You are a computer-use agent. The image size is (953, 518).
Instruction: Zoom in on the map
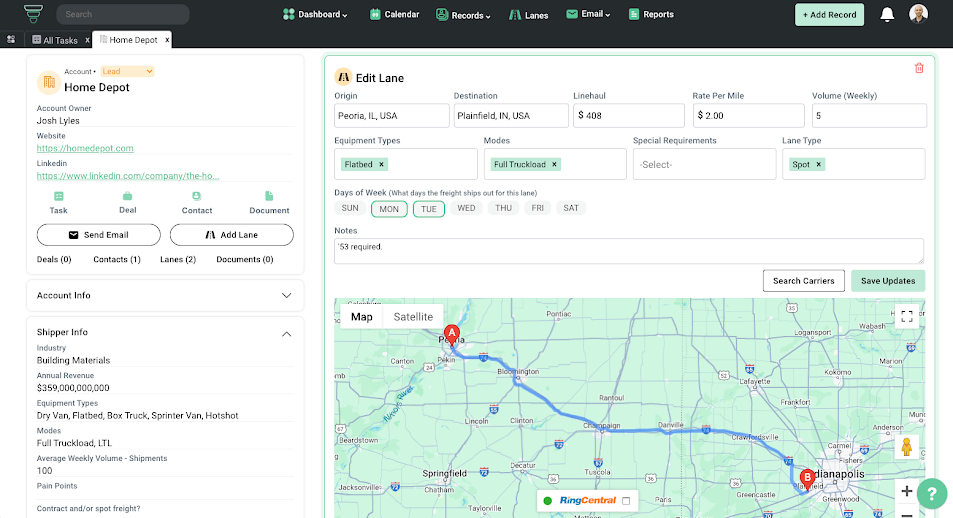[x=906, y=491]
